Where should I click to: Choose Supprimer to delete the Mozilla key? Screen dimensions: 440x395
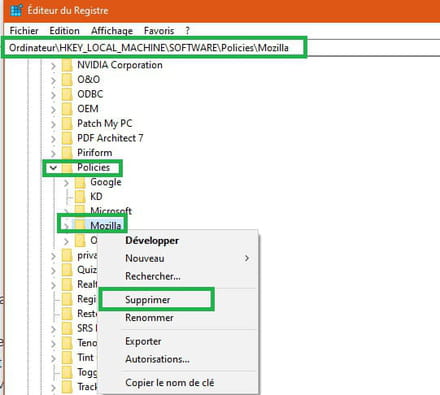point(148,300)
